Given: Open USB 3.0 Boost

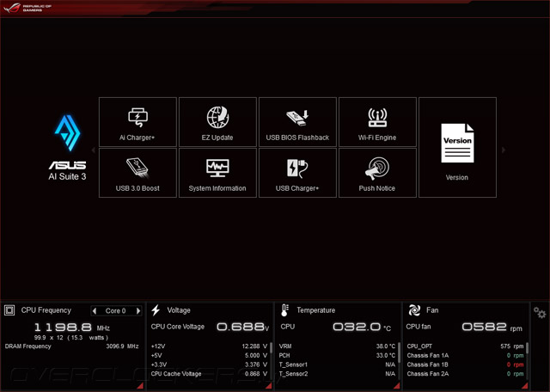Looking at the screenshot, I should [x=137, y=173].
